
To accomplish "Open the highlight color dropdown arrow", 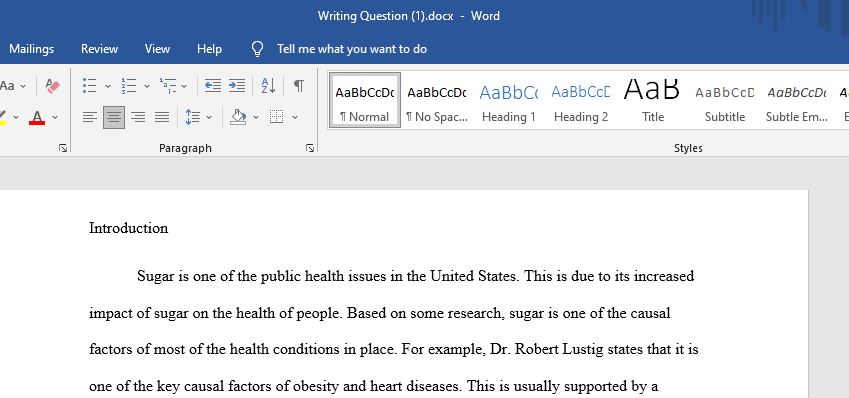I will pos(16,117).
